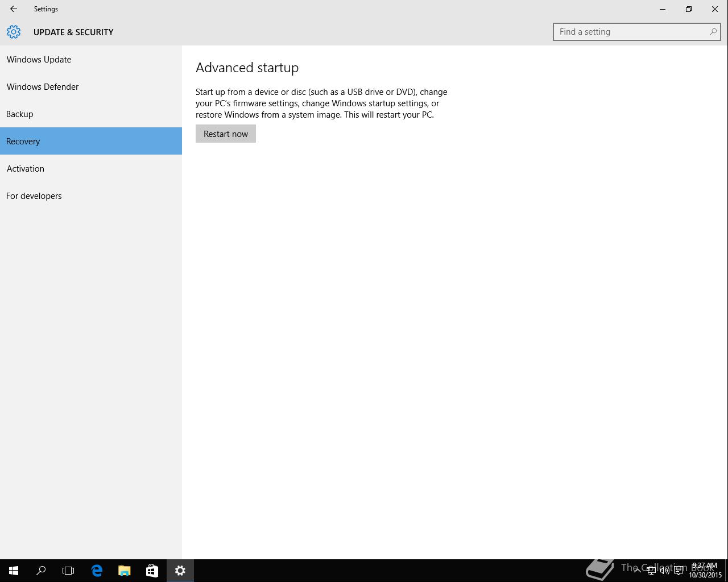Show hidden system tray icons
Viewport: 728px width, 582px height.
[637, 571]
